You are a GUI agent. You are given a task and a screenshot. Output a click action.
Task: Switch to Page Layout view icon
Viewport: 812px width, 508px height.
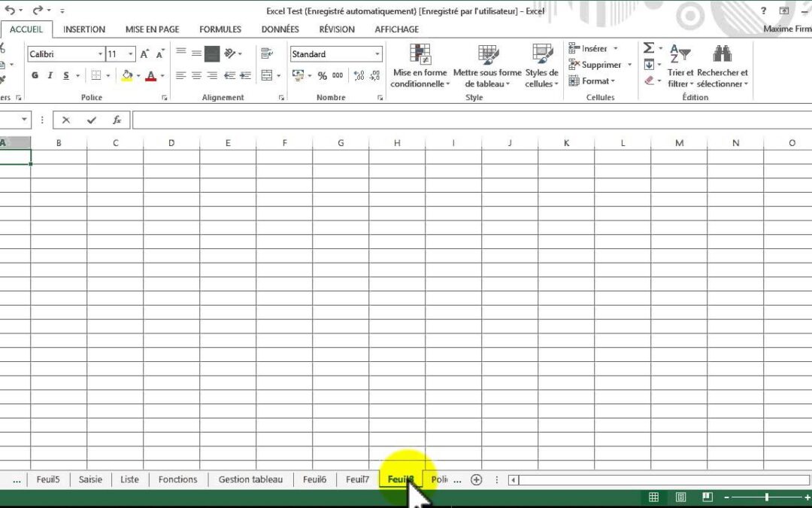point(680,497)
